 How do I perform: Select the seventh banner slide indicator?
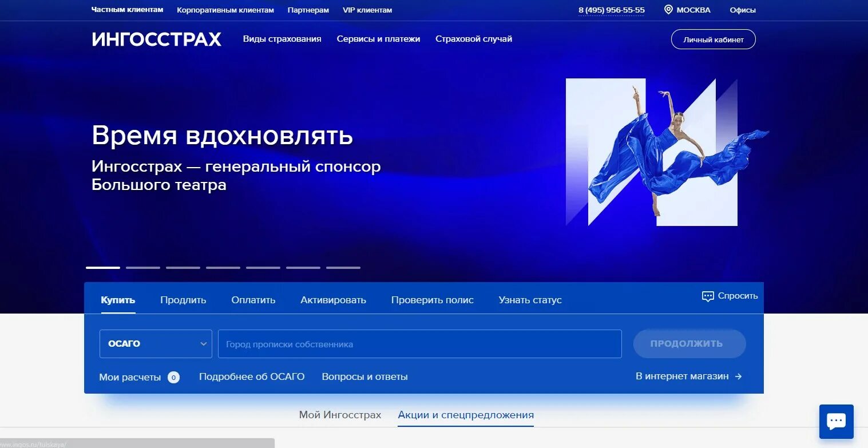(343, 267)
